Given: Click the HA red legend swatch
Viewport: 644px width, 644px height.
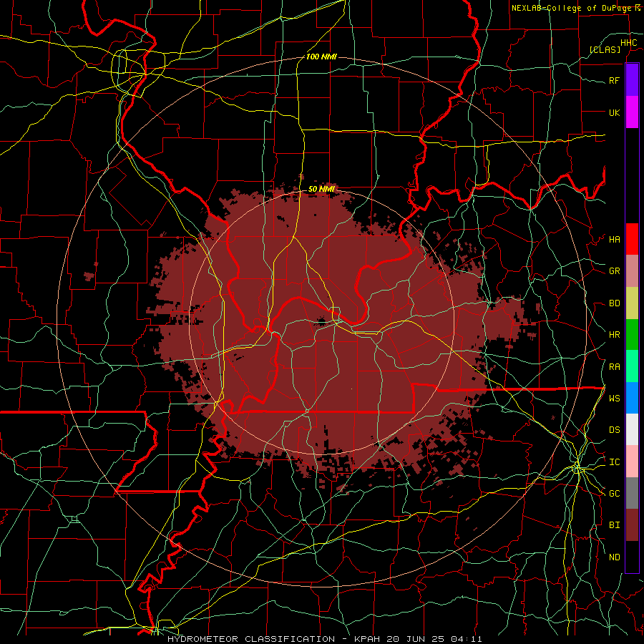Looking at the screenshot, I should tap(632, 239).
